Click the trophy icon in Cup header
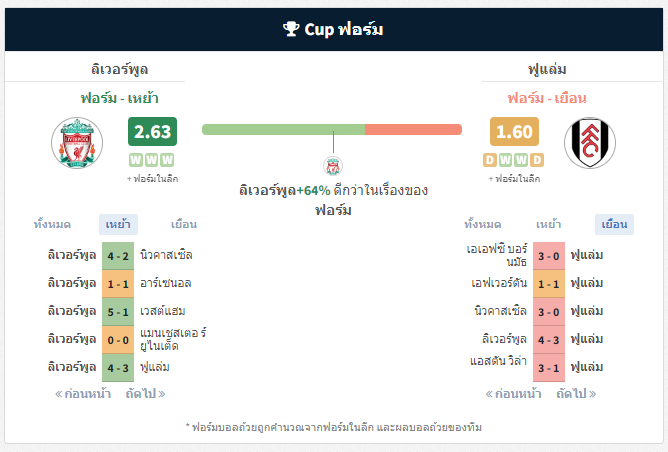The image size is (668, 452). click(291, 30)
